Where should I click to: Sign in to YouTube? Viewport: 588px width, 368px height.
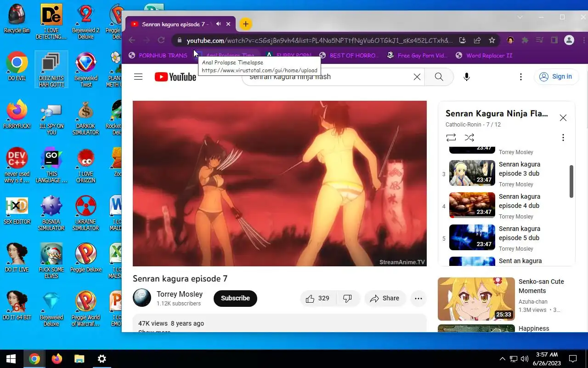(556, 77)
